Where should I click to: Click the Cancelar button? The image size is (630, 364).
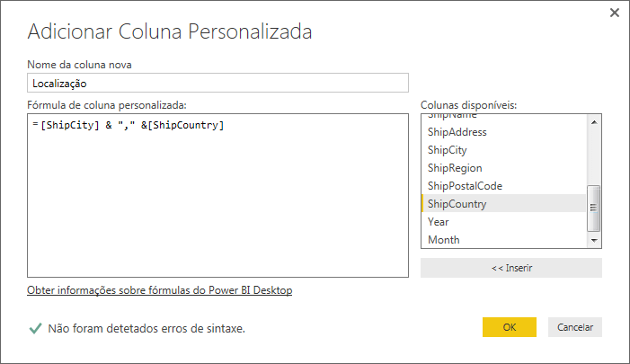[575, 327]
